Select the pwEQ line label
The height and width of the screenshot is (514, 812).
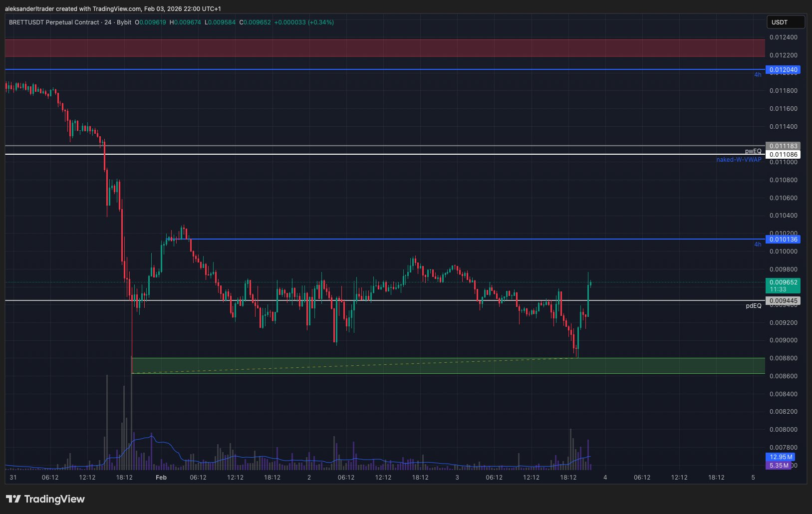click(753, 151)
